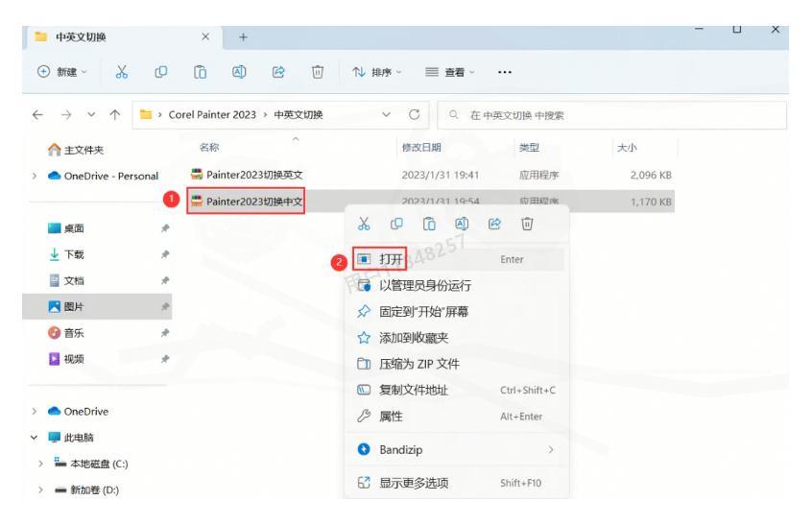
Task: Open 文档 in quick access
Action: click(x=66, y=280)
